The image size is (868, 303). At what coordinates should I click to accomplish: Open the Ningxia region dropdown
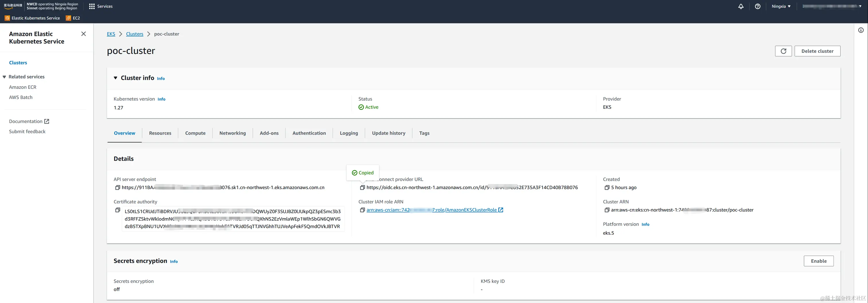pyautogui.click(x=781, y=6)
